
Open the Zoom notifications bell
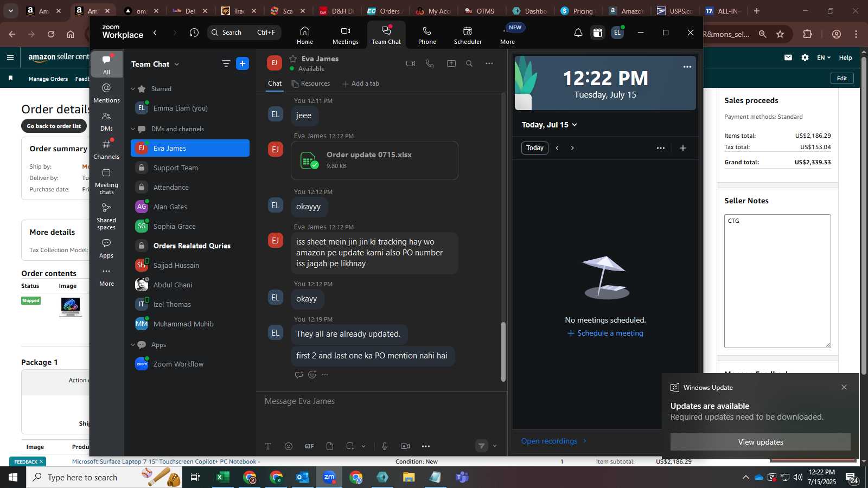click(578, 33)
